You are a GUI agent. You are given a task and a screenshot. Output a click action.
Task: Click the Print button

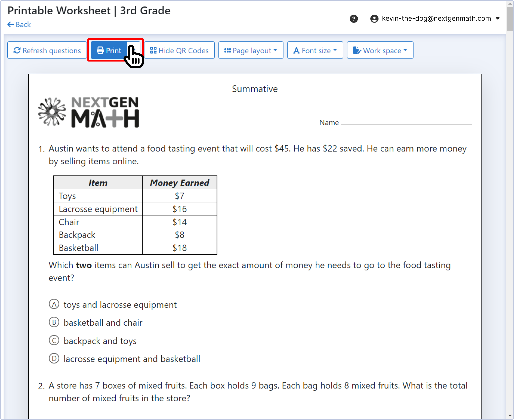[109, 50]
